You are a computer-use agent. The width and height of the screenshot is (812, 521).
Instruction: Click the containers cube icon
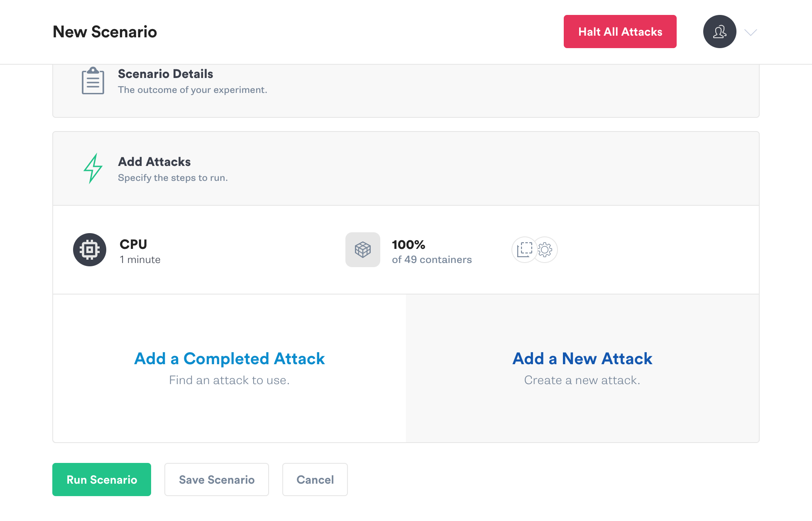point(363,250)
